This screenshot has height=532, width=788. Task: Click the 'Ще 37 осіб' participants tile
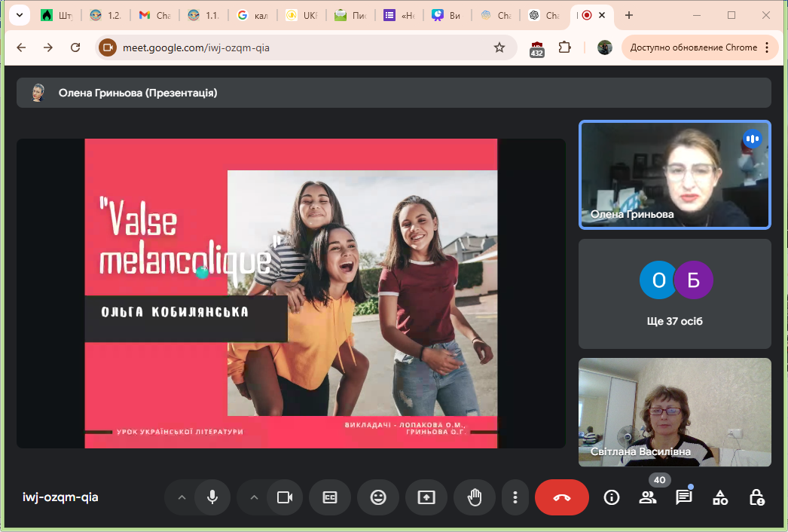coord(674,294)
